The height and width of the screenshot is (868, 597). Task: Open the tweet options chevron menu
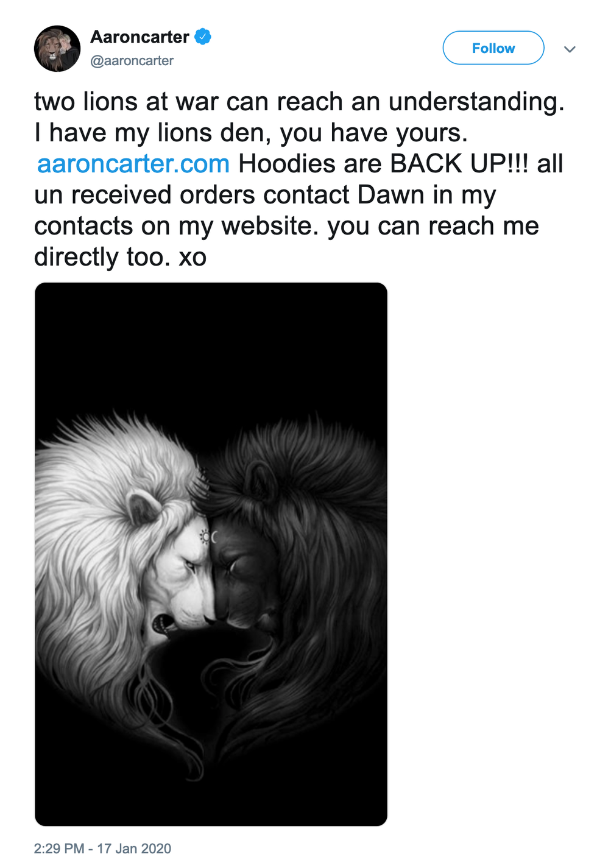pos(570,49)
